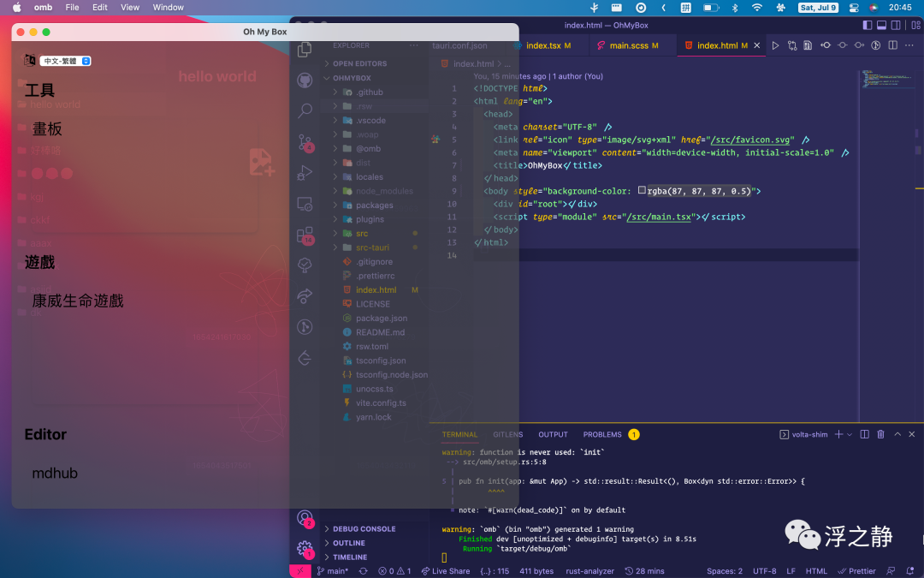
Task: Open vite.config.ts in the file explorer
Action: click(381, 403)
